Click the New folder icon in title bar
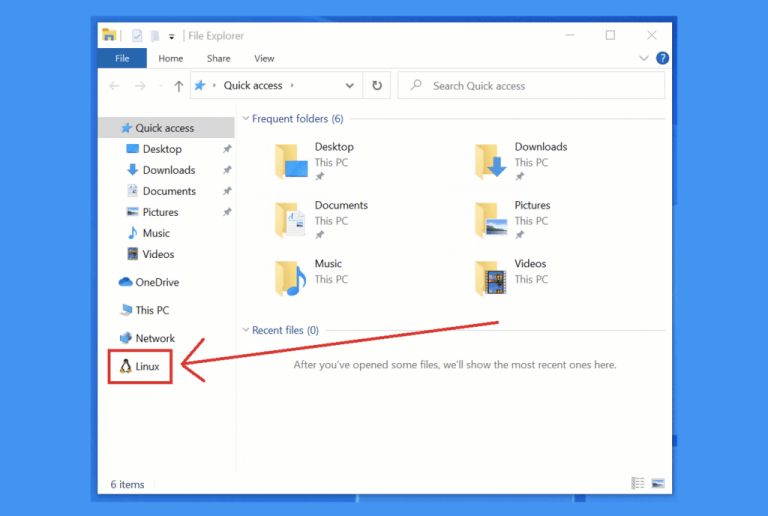 [155, 35]
